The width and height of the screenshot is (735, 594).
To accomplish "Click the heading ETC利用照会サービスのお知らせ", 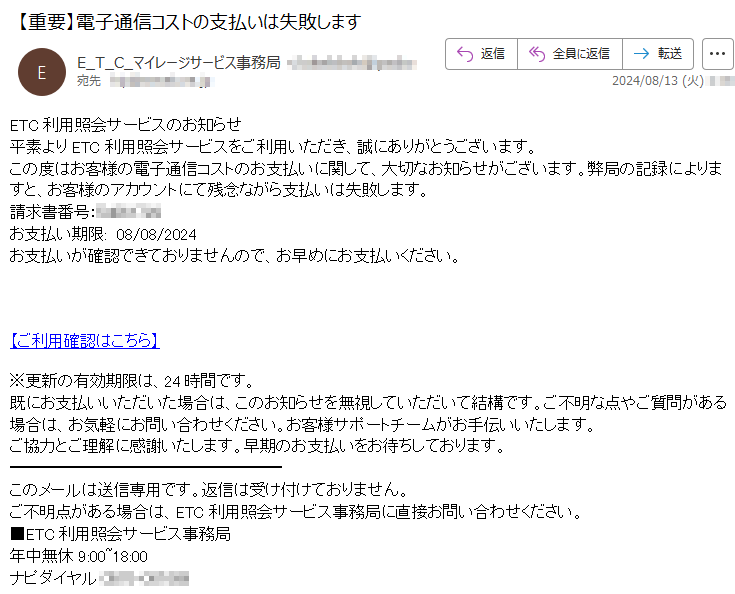I will pos(126,125).
